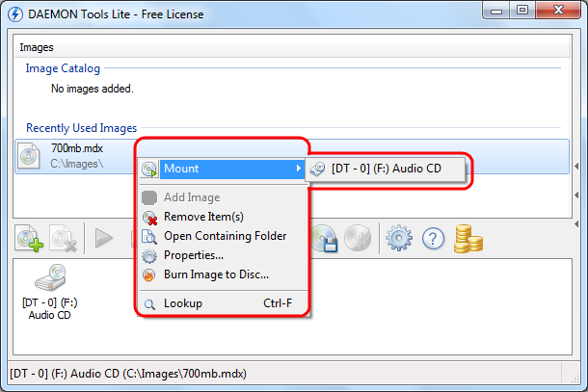The width and height of the screenshot is (588, 392).
Task: Open Help via the question mark icon
Action: click(x=433, y=239)
